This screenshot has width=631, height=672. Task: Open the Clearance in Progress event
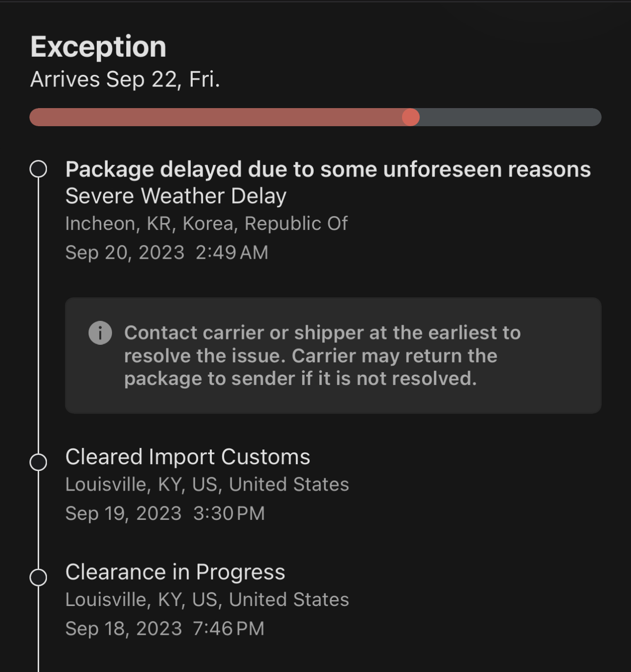[x=175, y=572]
